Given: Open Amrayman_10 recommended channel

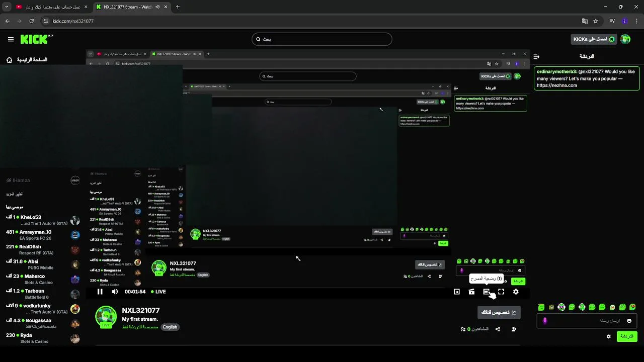Looking at the screenshot, I should point(43,235).
